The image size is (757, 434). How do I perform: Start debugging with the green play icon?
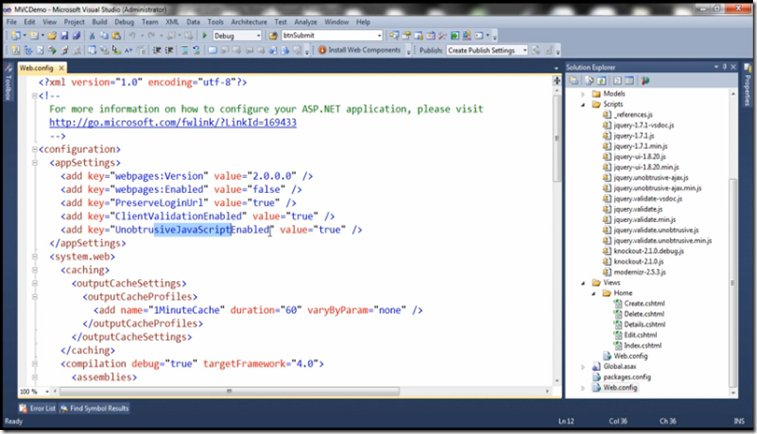pos(205,36)
